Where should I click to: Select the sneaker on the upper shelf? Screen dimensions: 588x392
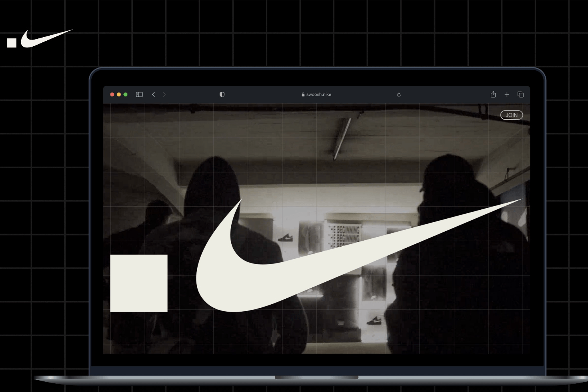[285, 238]
